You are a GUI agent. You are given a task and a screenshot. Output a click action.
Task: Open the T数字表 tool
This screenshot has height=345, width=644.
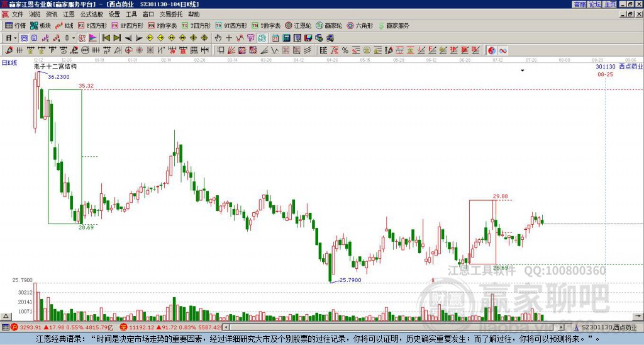pyautogui.click(x=266, y=25)
